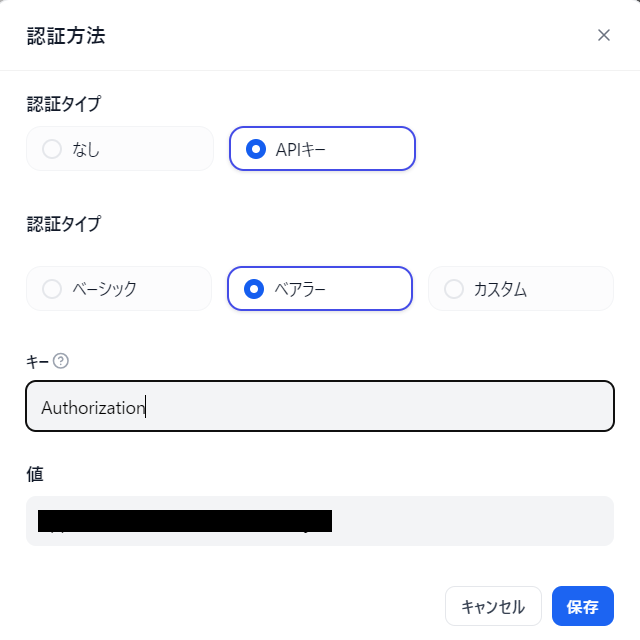Click the empty radio circle beside カスタム

click(453, 289)
